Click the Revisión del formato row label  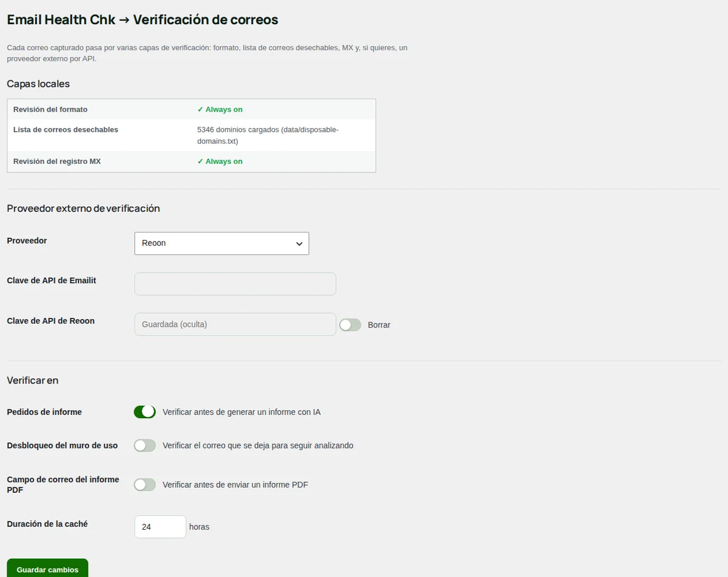pyautogui.click(x=50, y=109)
